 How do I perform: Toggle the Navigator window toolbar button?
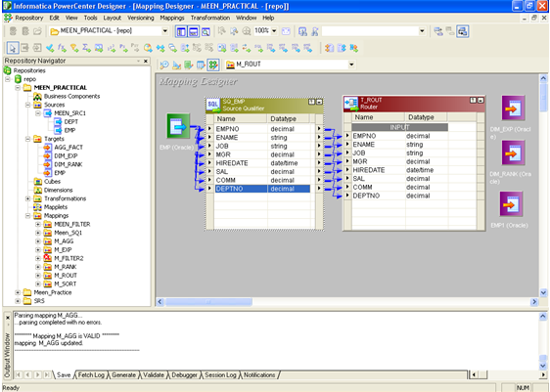[181, 31]
